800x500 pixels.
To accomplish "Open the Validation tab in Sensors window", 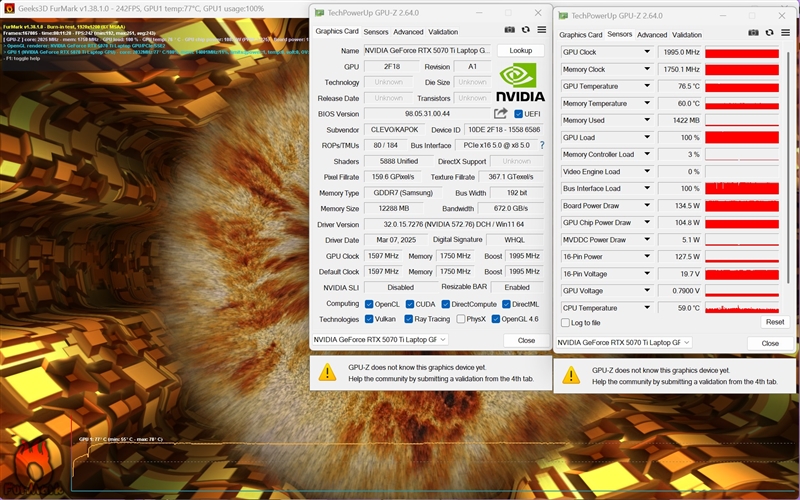I will tap(686, 35).
